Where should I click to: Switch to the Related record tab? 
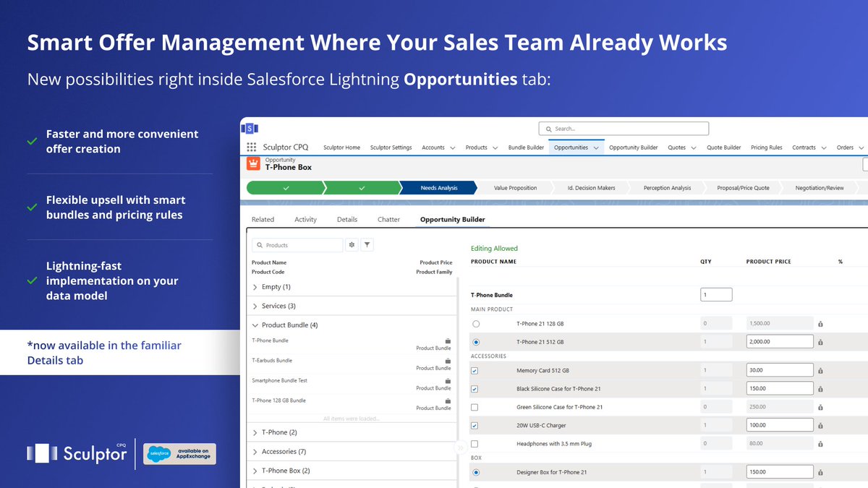263,219
